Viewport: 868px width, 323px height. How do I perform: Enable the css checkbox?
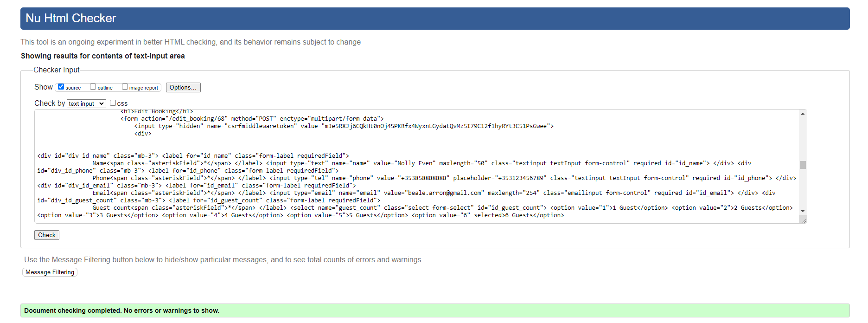click(113, 103)
